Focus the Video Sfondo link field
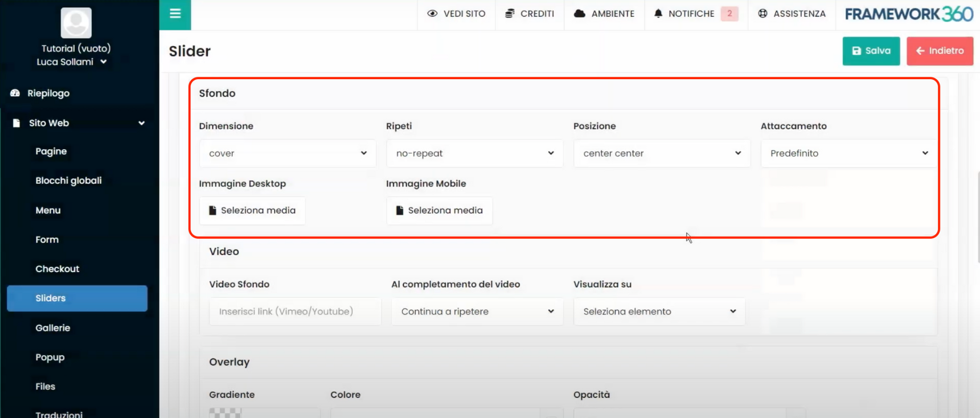The image size is (980, 418). click(x=295, y=312)
